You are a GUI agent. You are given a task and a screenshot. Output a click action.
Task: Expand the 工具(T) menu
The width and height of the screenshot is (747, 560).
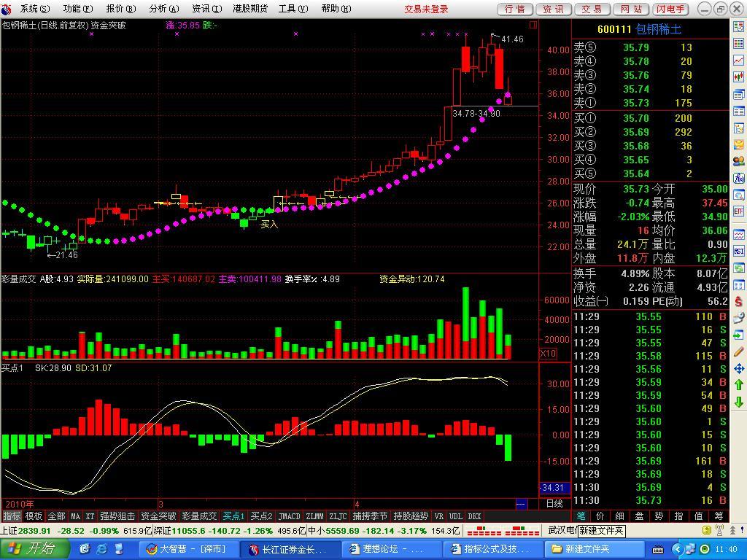point(292,9)
